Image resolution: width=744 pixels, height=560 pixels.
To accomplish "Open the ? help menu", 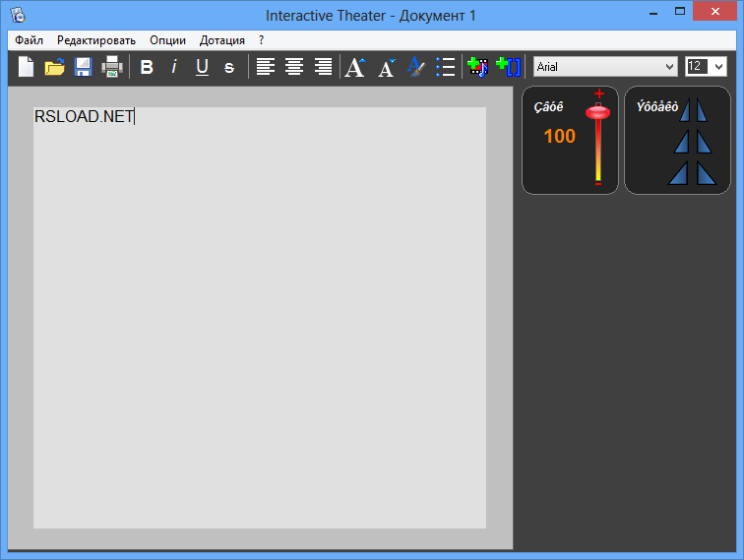I will click(x=261, y=40).
